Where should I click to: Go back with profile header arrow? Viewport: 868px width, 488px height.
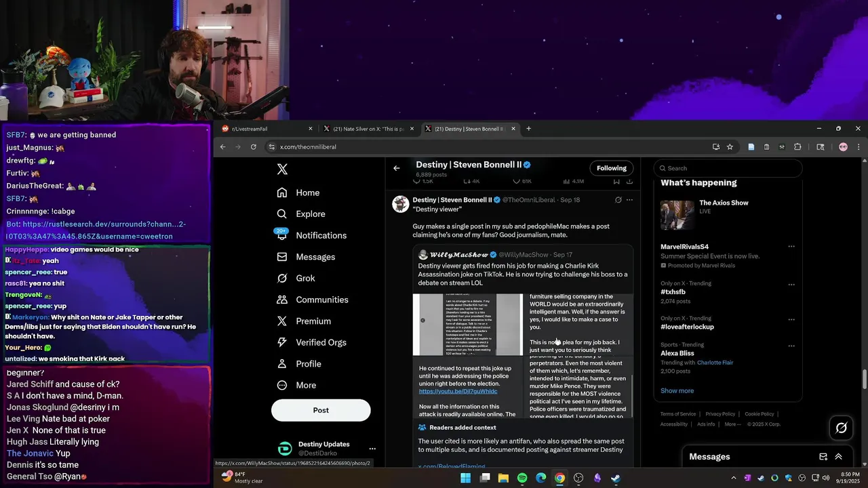click(397, 168)
